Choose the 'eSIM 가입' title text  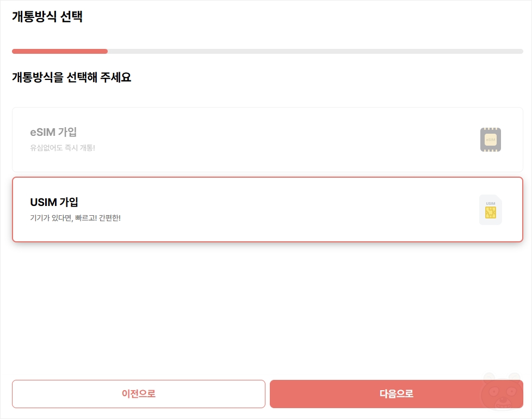(x=53, y=132)
